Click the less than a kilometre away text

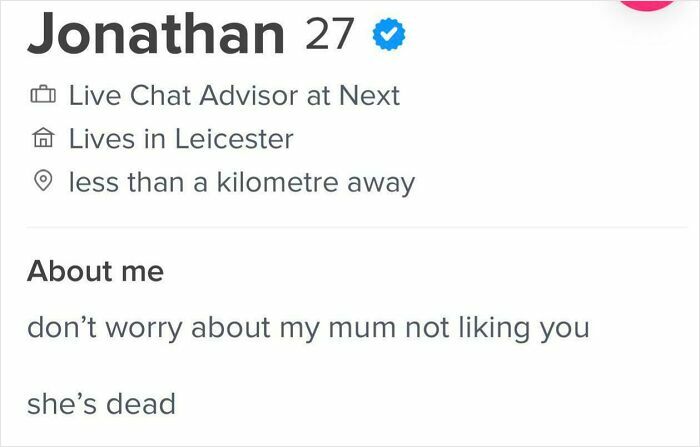pyautogui.click(x=241, y=183)
